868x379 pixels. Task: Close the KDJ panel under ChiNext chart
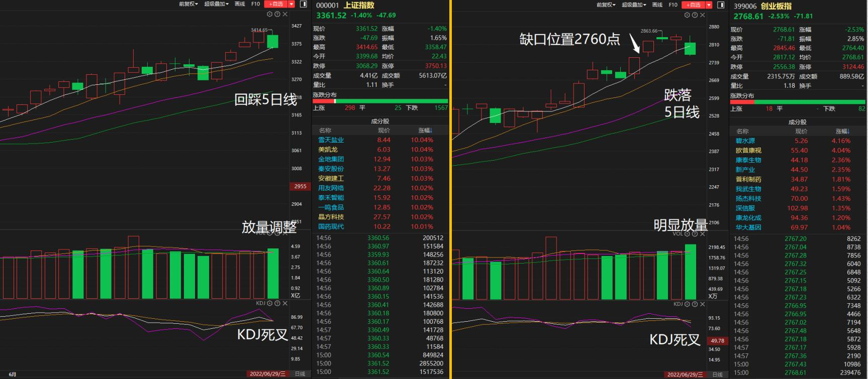tap(703, 304)
